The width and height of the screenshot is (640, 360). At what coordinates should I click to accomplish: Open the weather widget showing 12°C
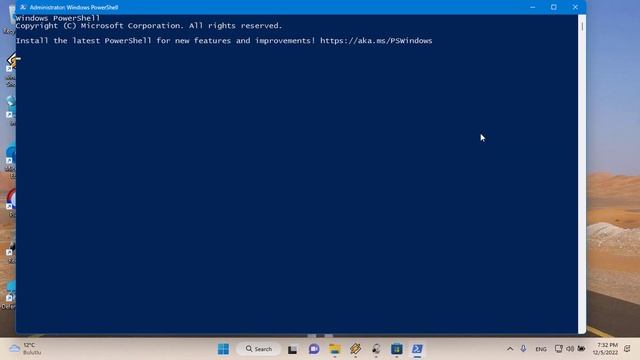point(25,349)
